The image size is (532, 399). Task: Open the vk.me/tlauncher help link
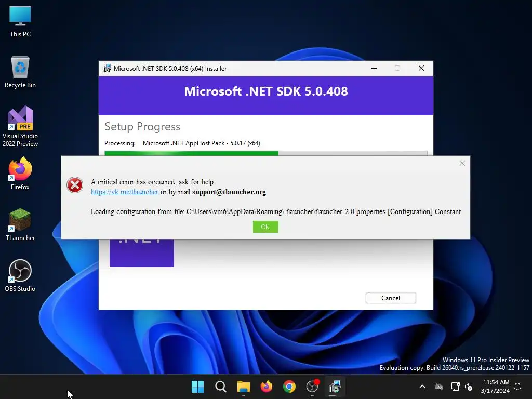click(x=125, y=192)
